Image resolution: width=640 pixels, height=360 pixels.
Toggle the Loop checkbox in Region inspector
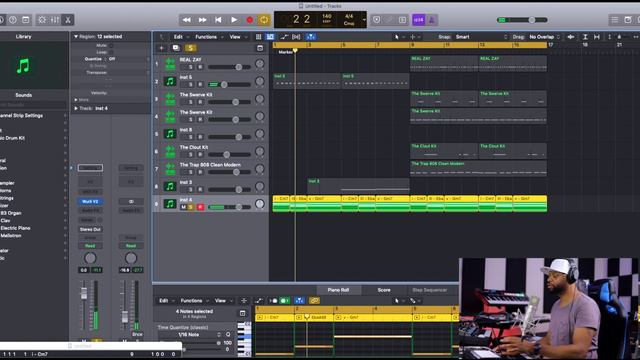click(x=111, y=52)
